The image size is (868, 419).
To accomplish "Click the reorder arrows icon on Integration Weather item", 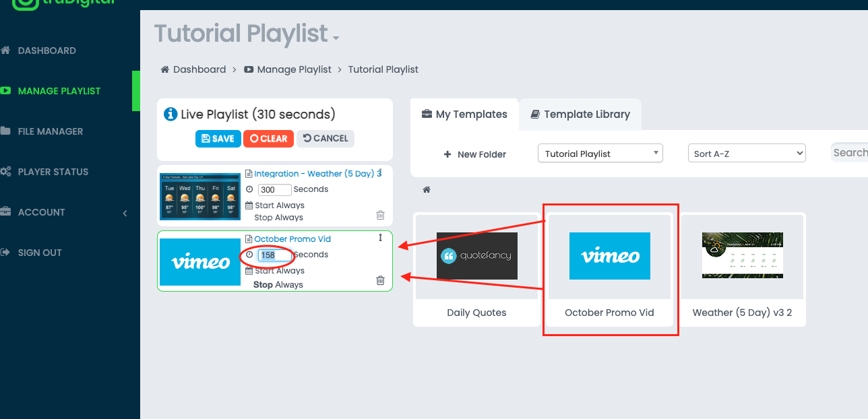I will tap(380, 172).
